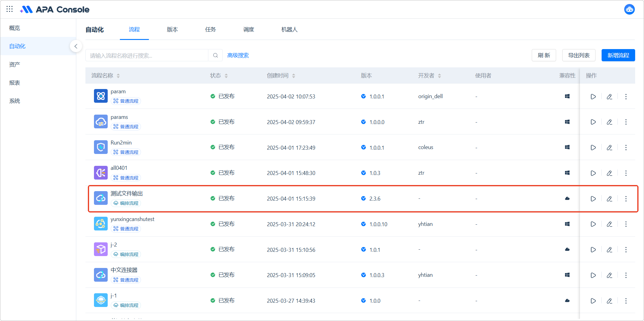
Task: Edit the j-1 process
Action: 610,301
